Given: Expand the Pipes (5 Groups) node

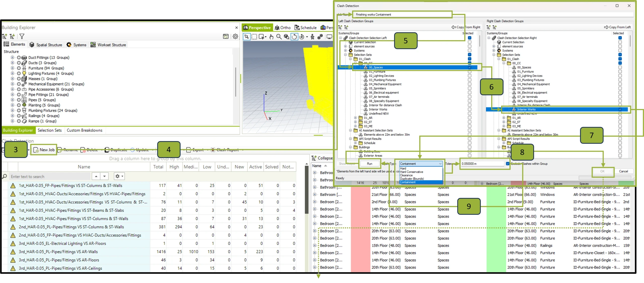Looking at the screenshot, I should (x=12, y=100).
